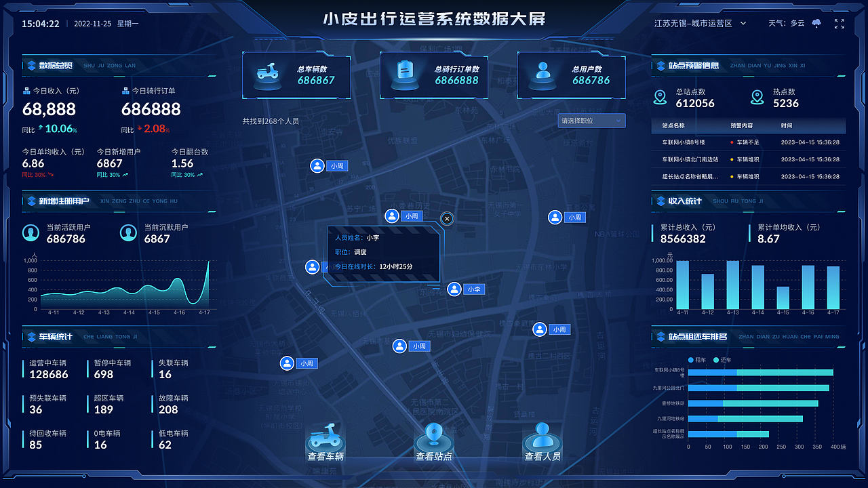Click the red 车辆不足 warning status

click(745, 142)
